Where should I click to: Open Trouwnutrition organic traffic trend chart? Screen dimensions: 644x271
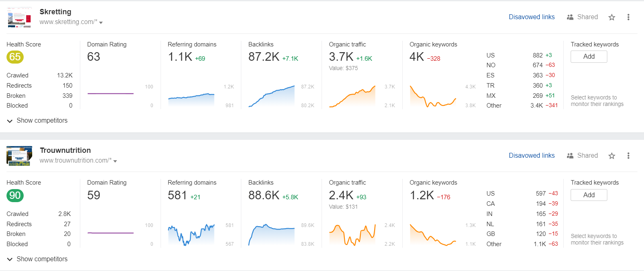352,235
